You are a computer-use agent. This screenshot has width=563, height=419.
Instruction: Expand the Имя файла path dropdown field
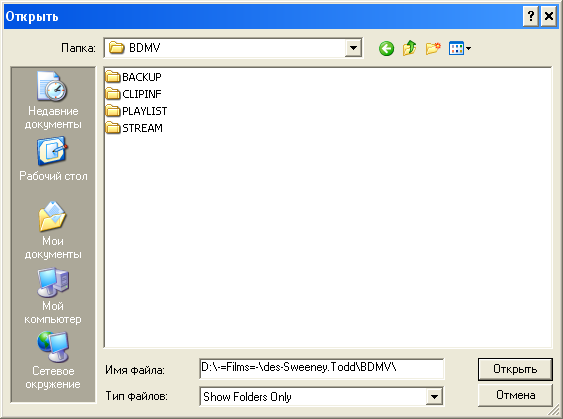coord(322,368)
